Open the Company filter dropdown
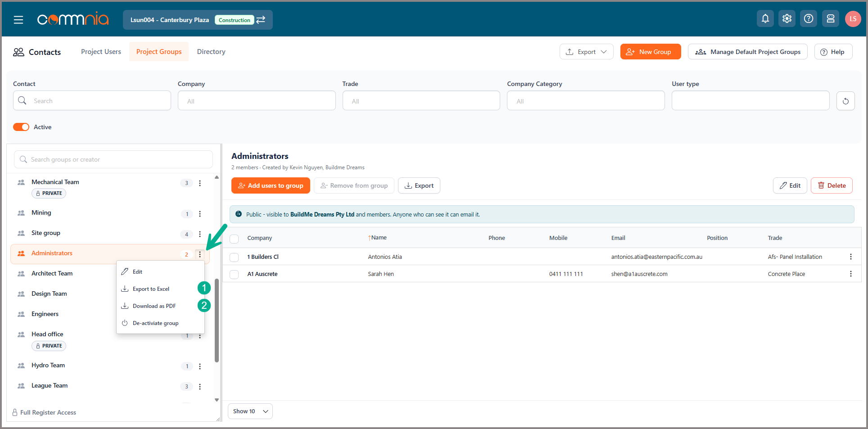The height and width of the screenshot is (429, 868). [257, 101]
